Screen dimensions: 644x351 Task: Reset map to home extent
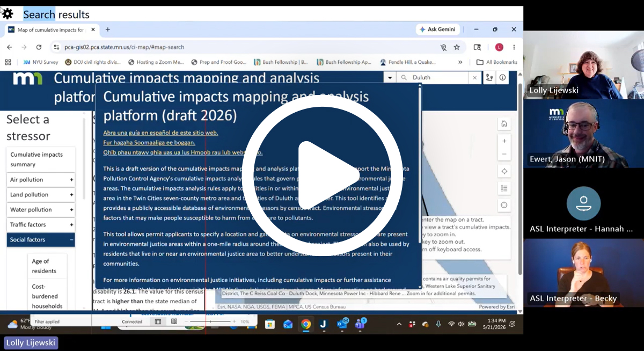point(504,123)
